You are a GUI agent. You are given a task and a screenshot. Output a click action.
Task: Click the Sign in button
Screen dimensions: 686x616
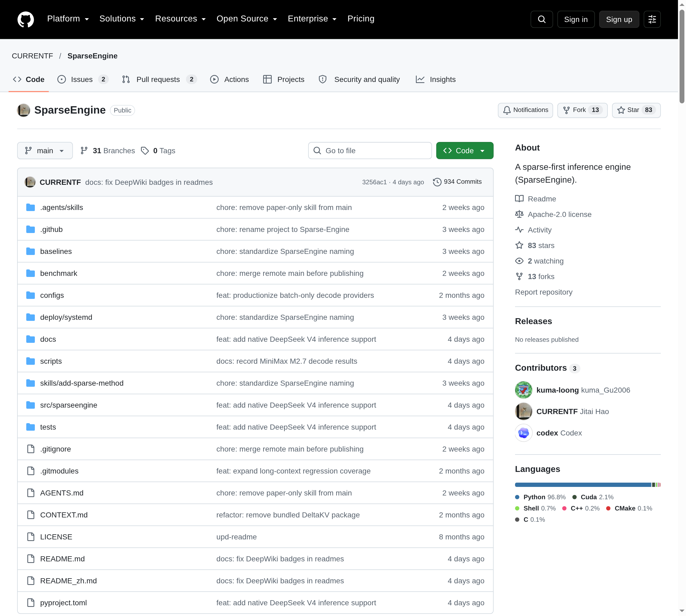coord(576,19)
